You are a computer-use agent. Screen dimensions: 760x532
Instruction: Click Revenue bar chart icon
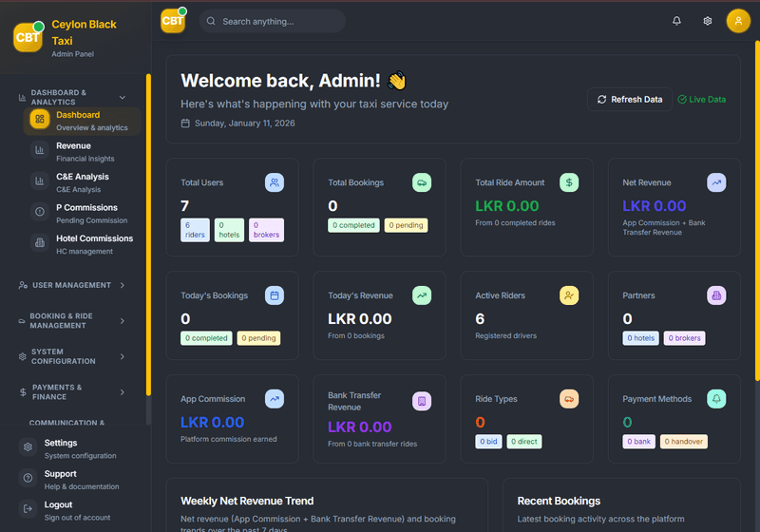(x=40, y=150)
